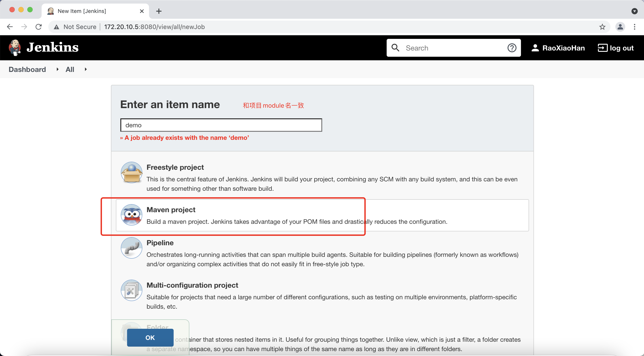Viewport: 644px width, 356px height.
Task: Expand the Dashboard breadcrumb arrow
Action: [57, 69]
